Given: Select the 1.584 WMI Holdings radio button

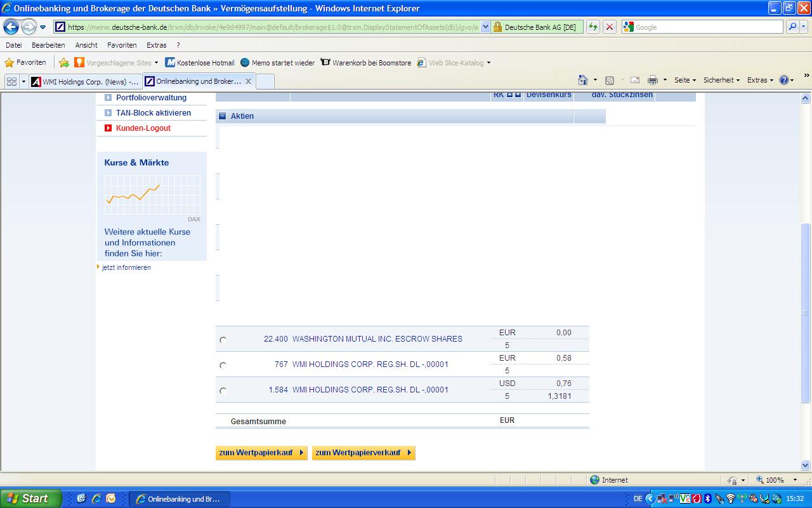Looking at the screenshot, I should click(223, 391).
